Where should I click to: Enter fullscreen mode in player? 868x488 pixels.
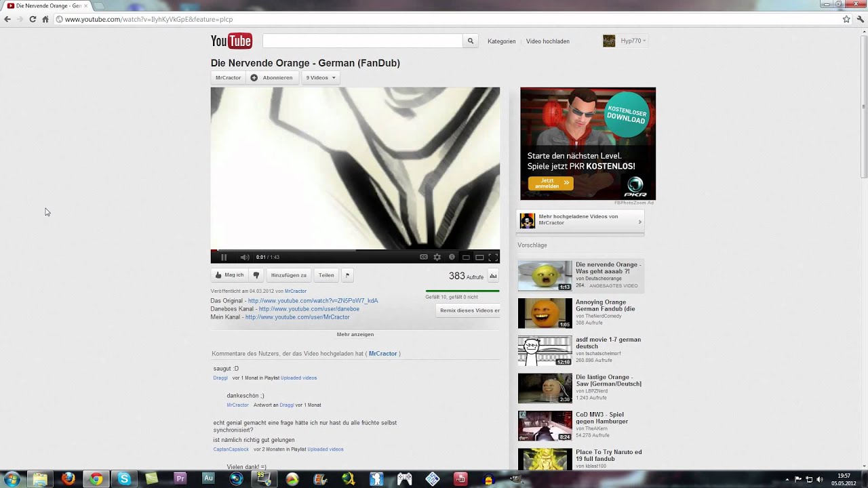[493, 257]
